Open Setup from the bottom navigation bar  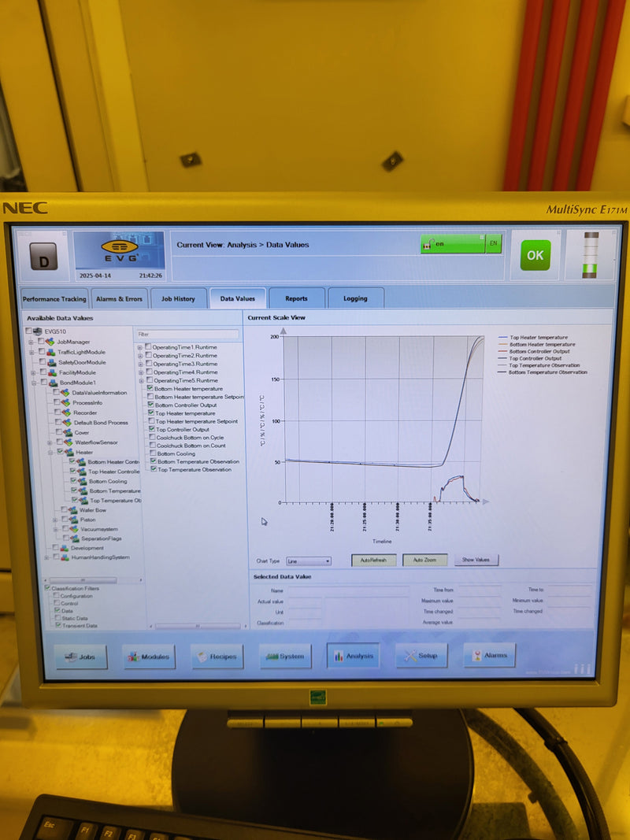421,656
